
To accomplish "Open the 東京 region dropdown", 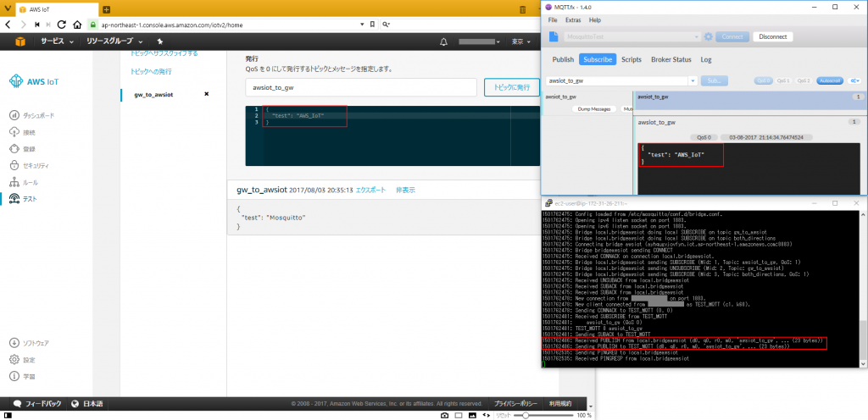I will (520, 41).
